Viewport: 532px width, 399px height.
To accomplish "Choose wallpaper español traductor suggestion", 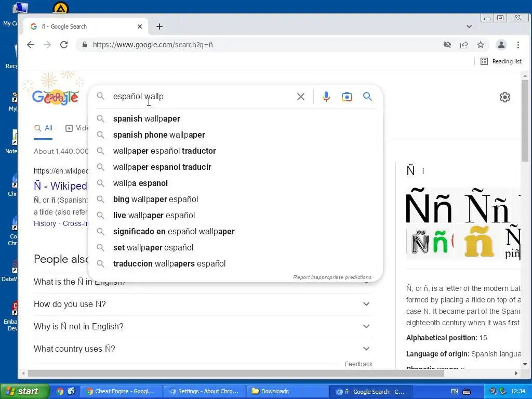I will (235, 151).
